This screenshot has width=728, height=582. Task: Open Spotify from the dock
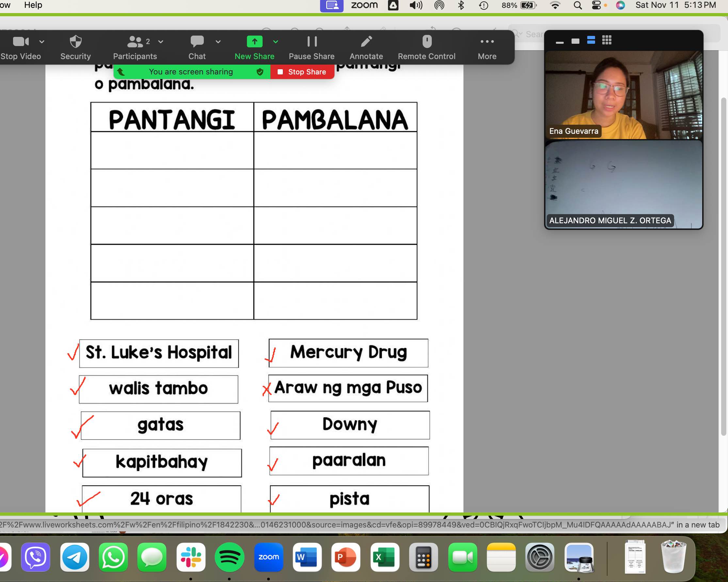coord(230,558)
